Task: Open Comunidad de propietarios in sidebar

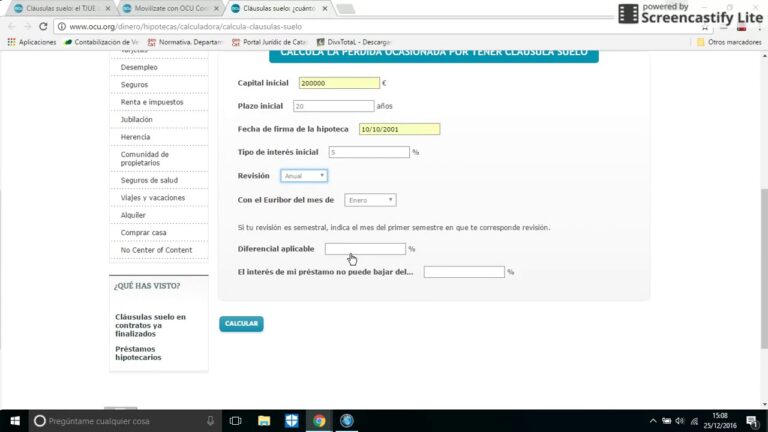Action: [x=144, y=159]
